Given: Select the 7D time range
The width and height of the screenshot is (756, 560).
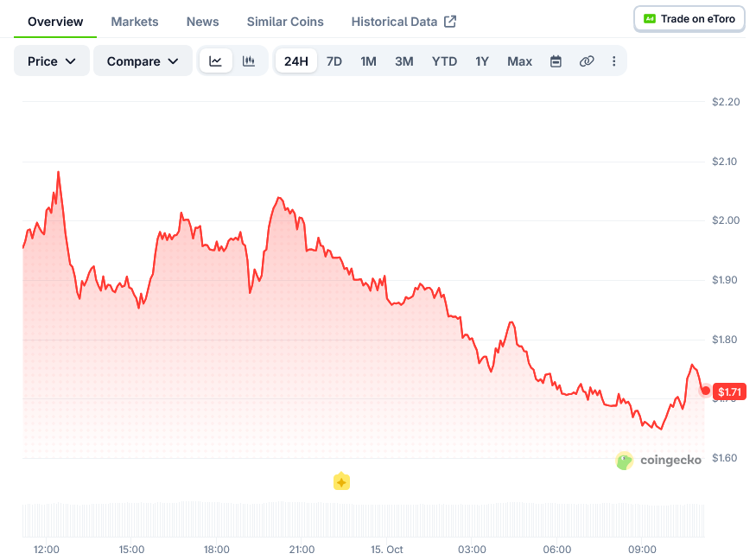Looking at the screenshot, I should click(334, 61).
